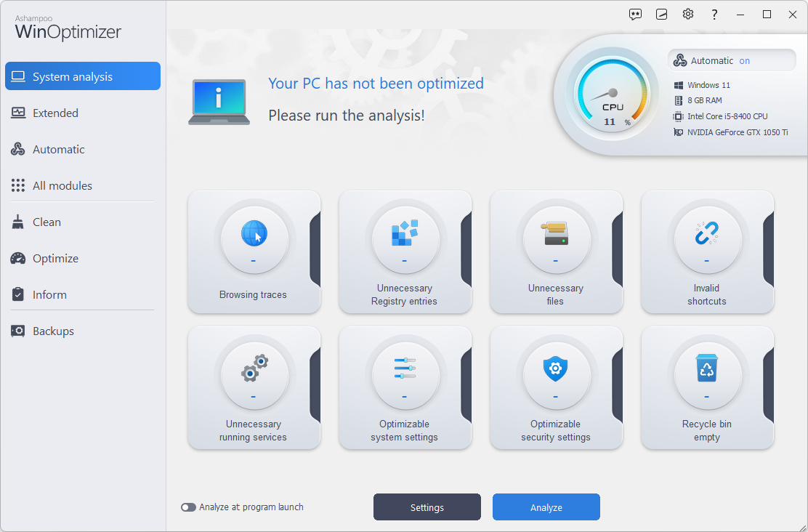
Task: Click the Optimizable security settings shield icon
Action: coord(555,368)
